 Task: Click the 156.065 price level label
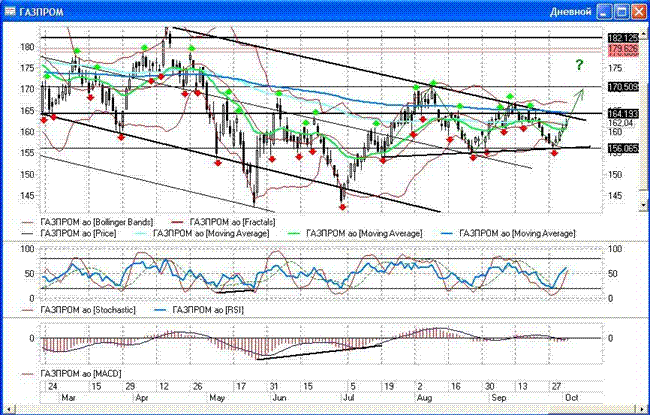623,148
